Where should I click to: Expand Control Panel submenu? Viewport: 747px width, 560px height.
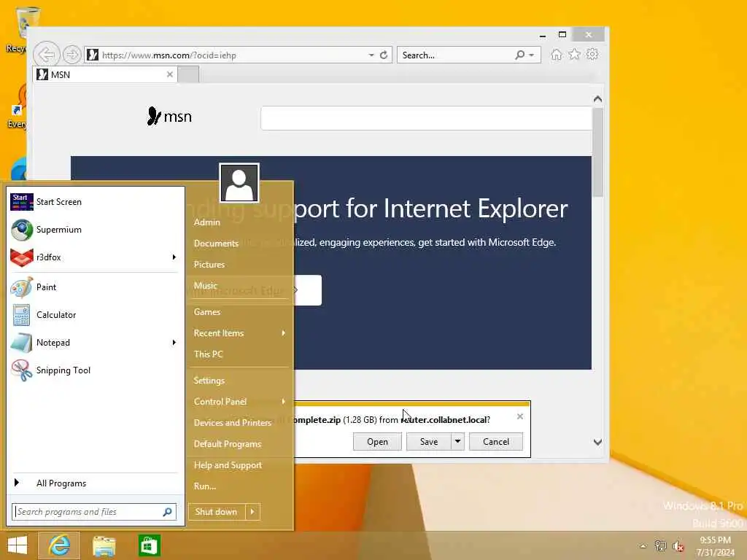(284, 402)
